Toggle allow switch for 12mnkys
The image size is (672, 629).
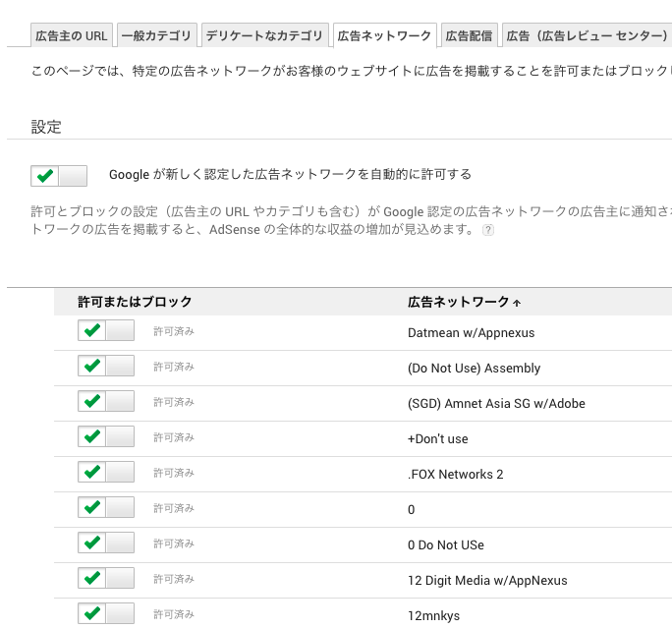(x=106, y=613)
